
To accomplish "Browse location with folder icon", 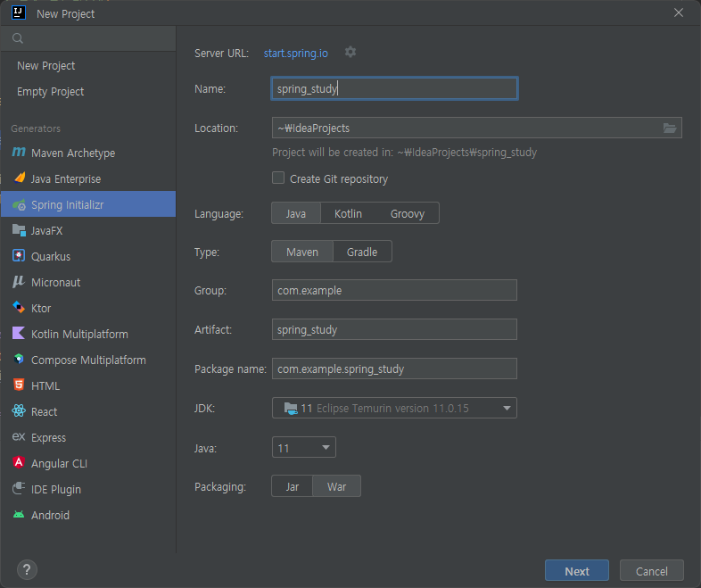I will tap(669, 128).
